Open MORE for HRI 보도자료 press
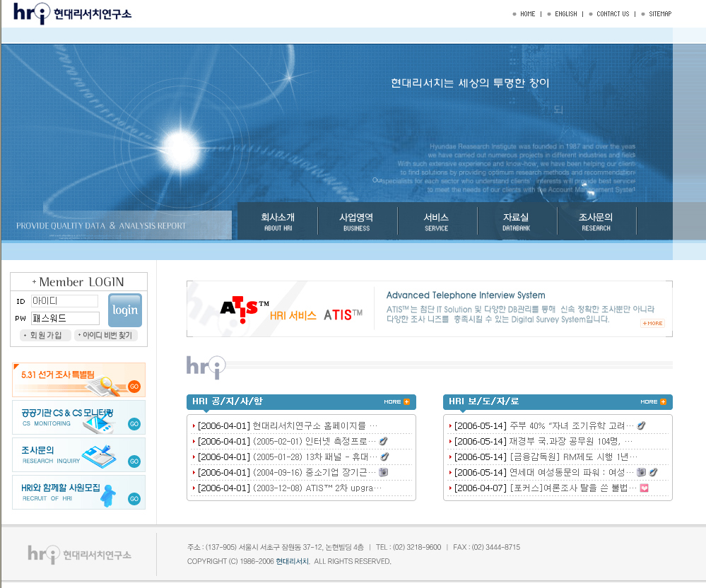 653,402
